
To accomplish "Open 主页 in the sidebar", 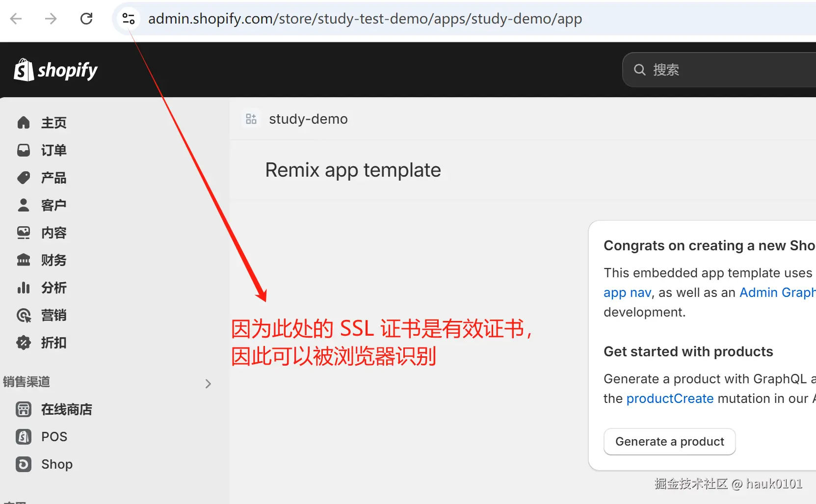I will click(53, 123).
